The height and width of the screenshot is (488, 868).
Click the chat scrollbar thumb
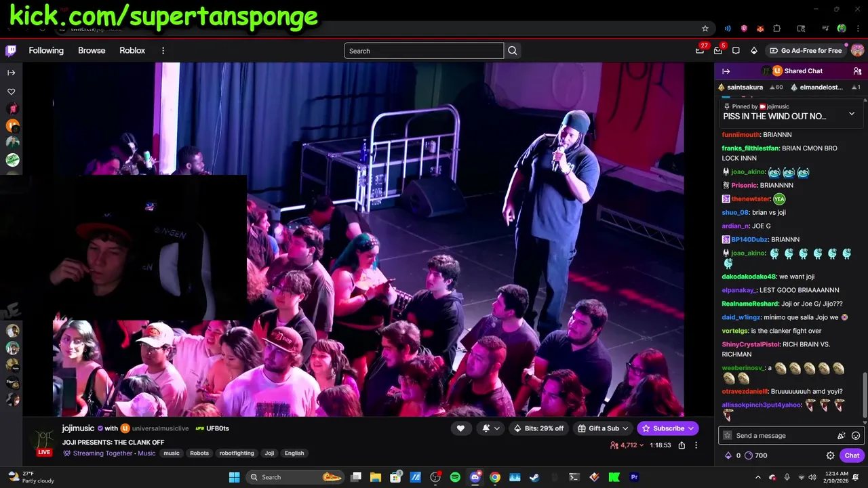[x=864, y=396]
